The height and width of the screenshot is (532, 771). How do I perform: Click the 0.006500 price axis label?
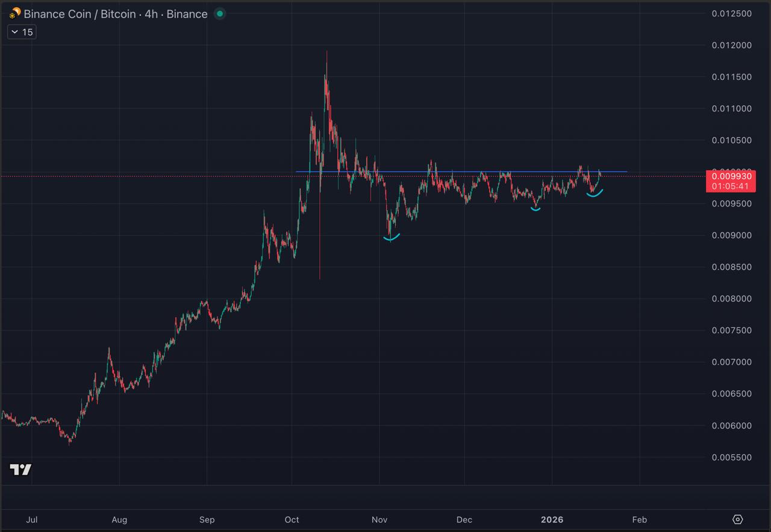731,394
